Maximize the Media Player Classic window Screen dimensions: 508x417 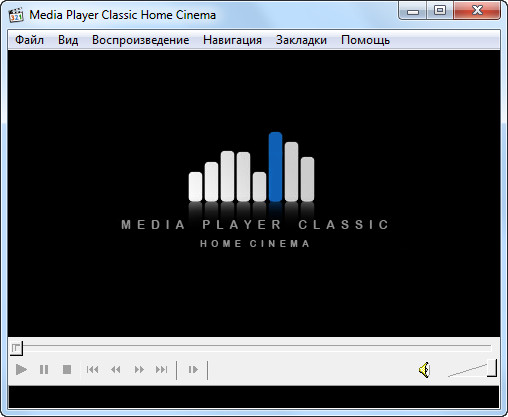pos(440,11)
